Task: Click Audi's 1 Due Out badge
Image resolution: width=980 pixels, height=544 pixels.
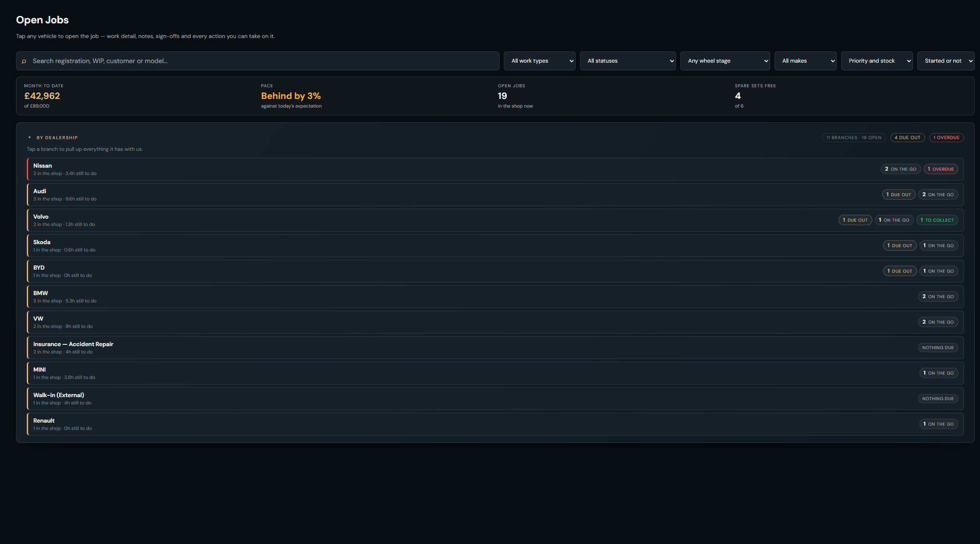Action: (x=898, y=194)
